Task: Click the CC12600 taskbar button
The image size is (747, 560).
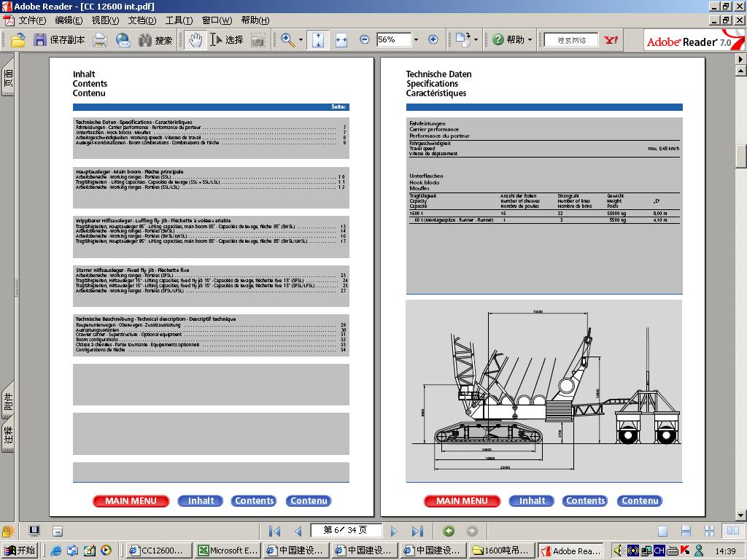Action: pos(159,551)
